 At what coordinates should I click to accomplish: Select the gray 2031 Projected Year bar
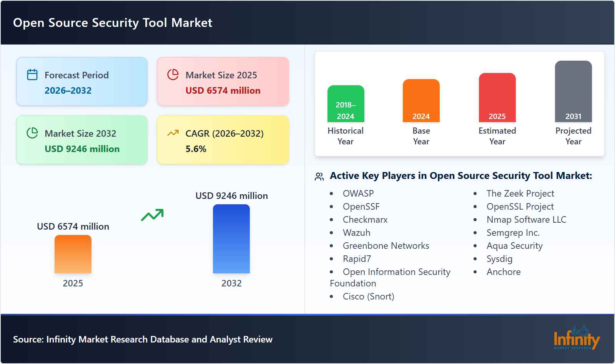[x=573, y=91]
